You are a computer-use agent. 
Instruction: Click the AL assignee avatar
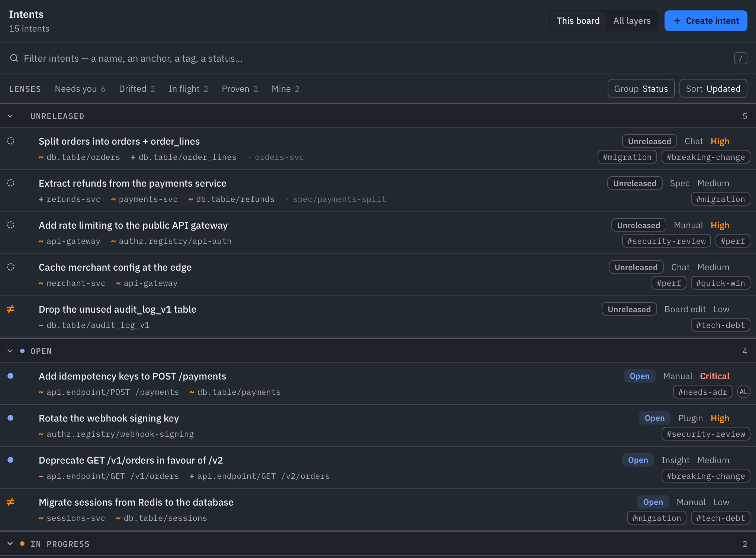pyautogui.click(x=743, y=392)
